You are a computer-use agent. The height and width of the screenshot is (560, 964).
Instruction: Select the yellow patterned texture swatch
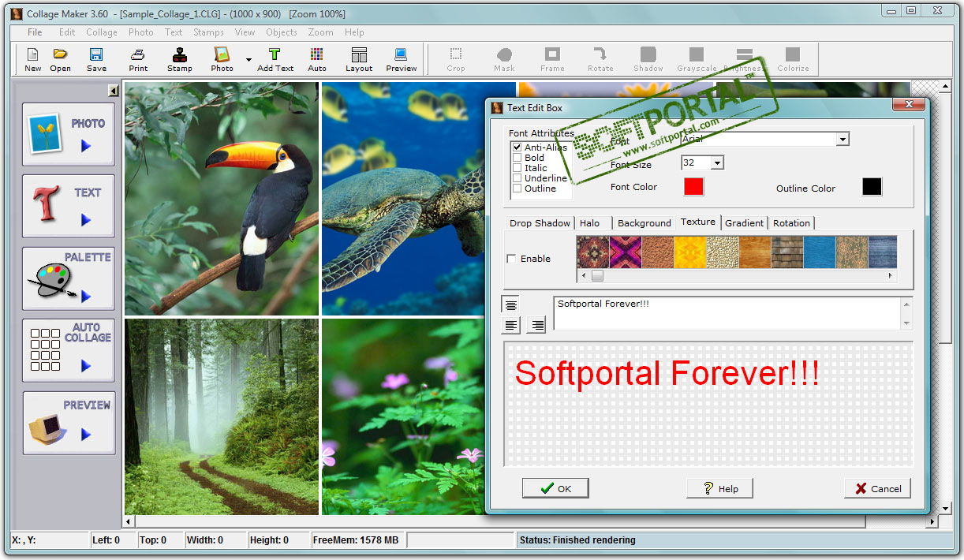coord(690,252)
